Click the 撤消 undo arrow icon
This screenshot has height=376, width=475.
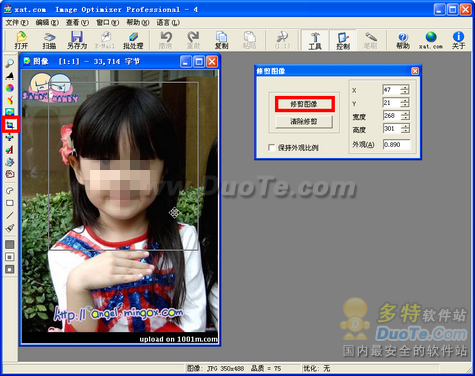[x=166, y=40]
